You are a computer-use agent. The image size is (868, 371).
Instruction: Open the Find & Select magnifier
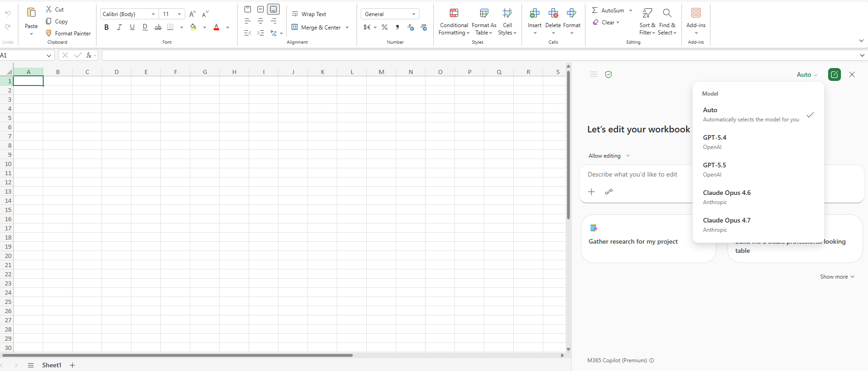[x=667, y=13]
